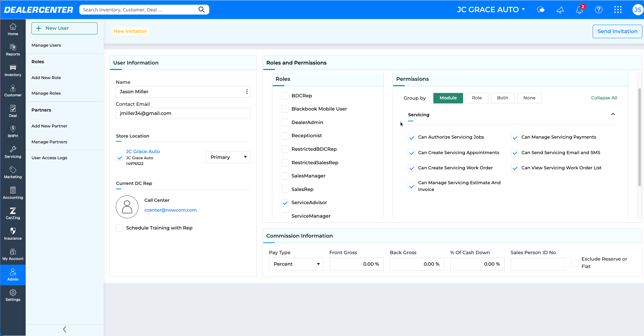Screen dimensions: 644x336
Task: Click the Collapse All link
Action: tap(604, 98)
